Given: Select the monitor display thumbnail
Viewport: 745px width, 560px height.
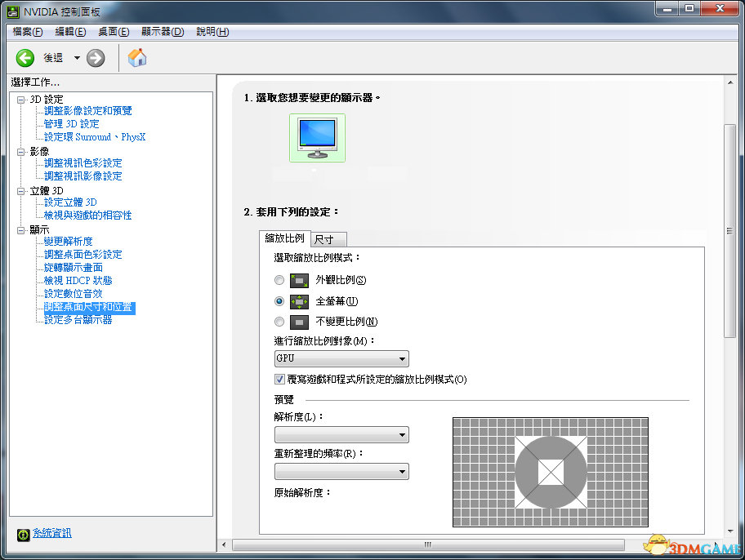Looking at the screenshot, I should (318, 138).
